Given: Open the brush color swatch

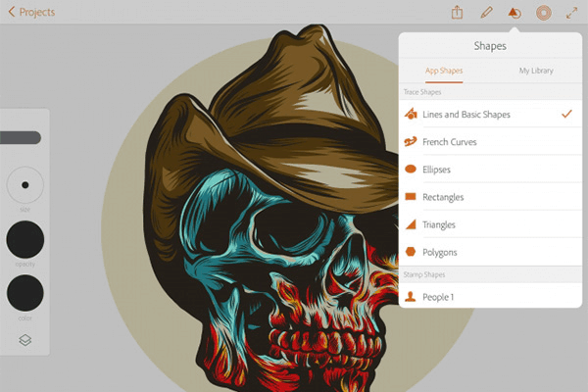Looking at the screenshot, I should click(25, 293).
